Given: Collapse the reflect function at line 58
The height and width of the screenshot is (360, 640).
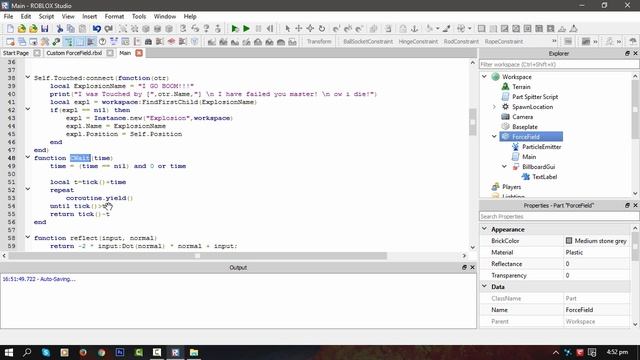Looking at the screenshot, I should 28,237.
